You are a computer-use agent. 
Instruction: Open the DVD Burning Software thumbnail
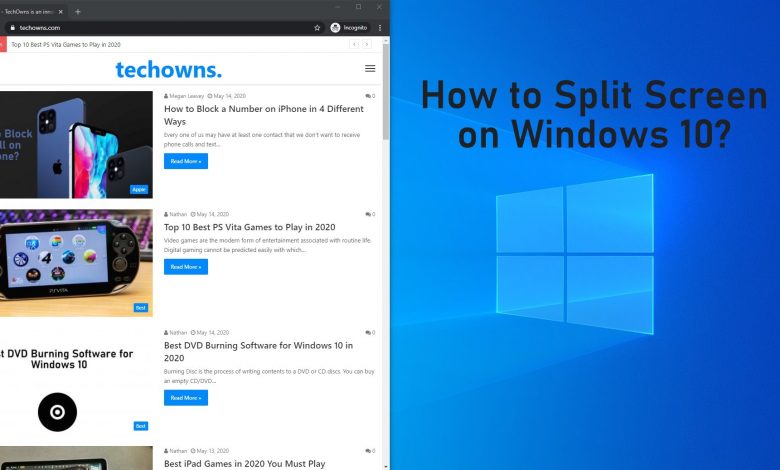(x=76, y=381)
